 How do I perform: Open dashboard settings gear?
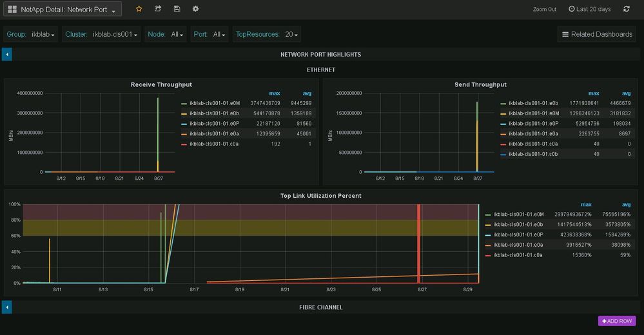coord(195,9)
